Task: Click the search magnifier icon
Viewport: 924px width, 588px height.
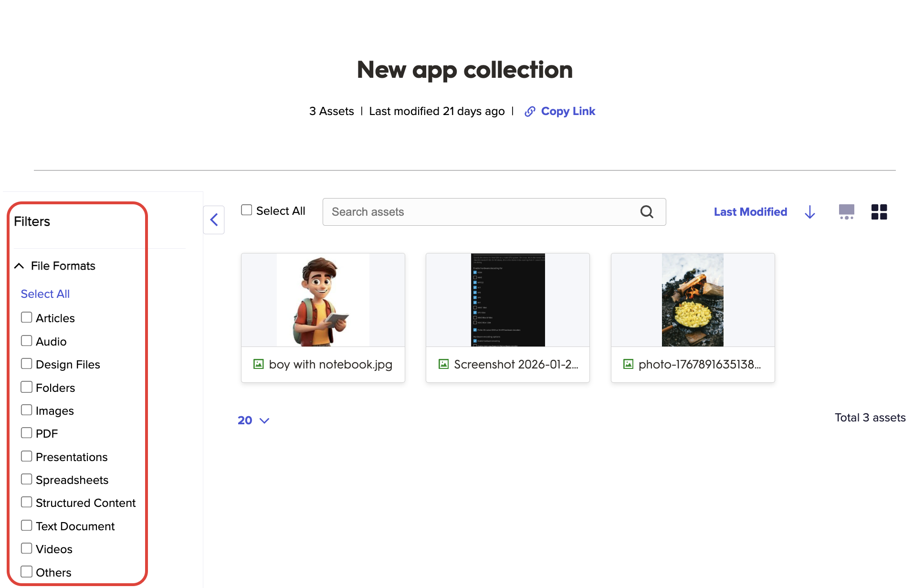Action: pos(646,212)
